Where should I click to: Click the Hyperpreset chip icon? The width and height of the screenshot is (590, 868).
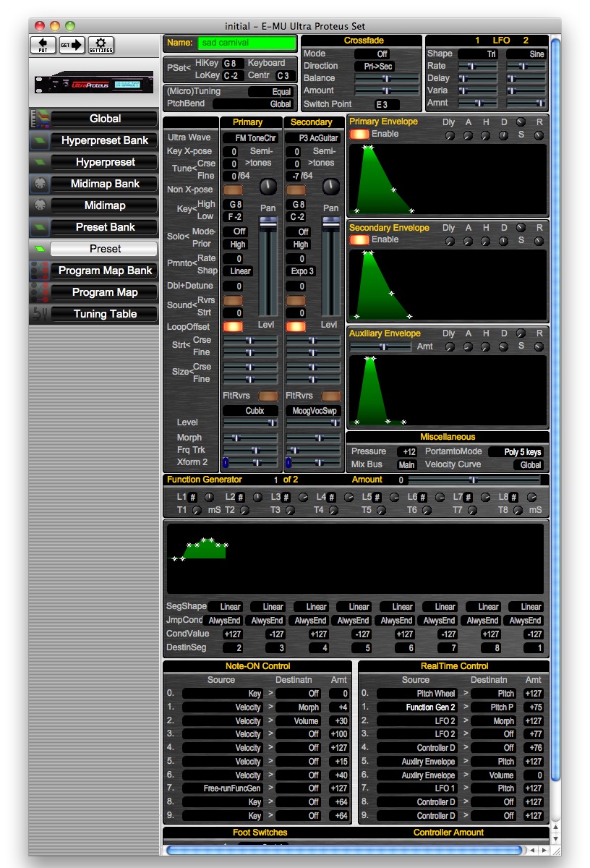coord(40,162)
